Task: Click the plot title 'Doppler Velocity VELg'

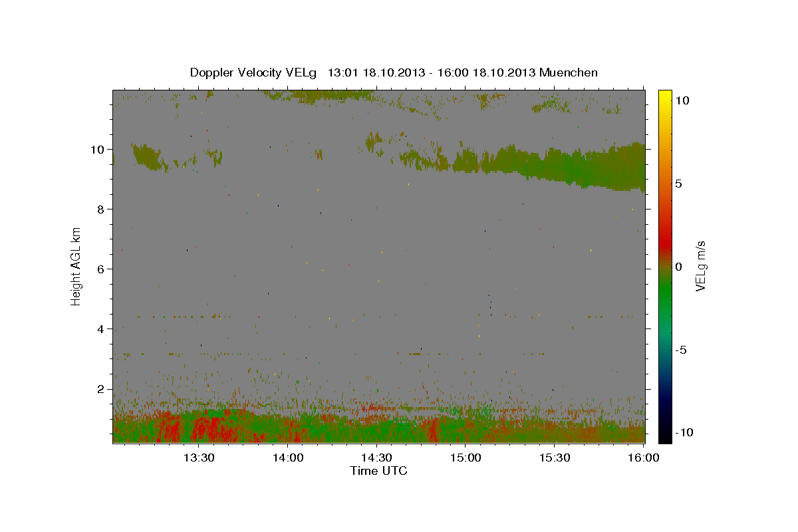Action: (x=253, y=72)
